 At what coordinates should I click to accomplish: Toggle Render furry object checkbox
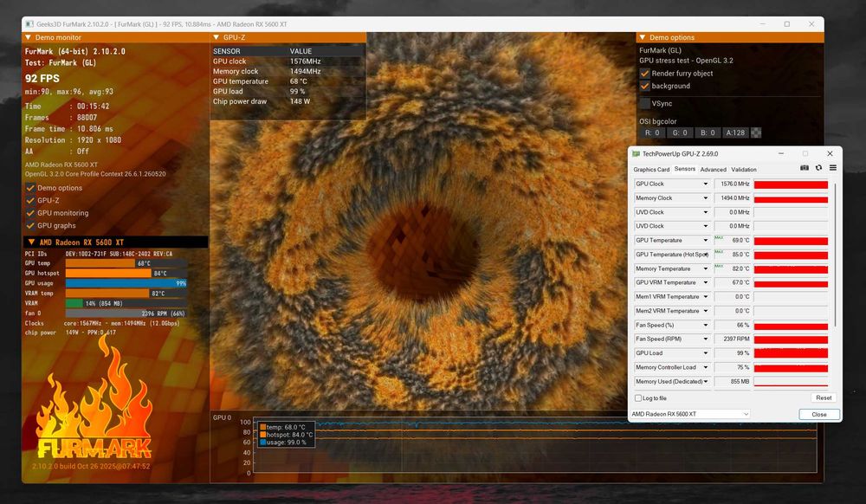coord(644,74)
